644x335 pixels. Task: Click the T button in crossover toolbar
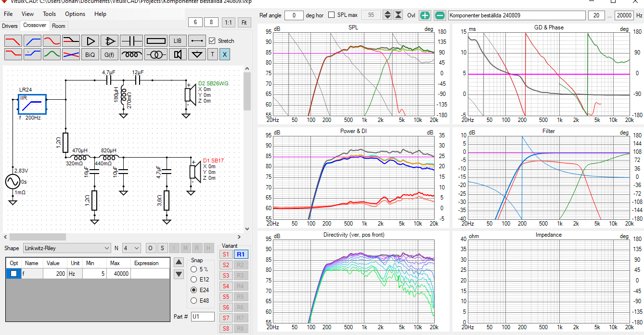point(212,54)
